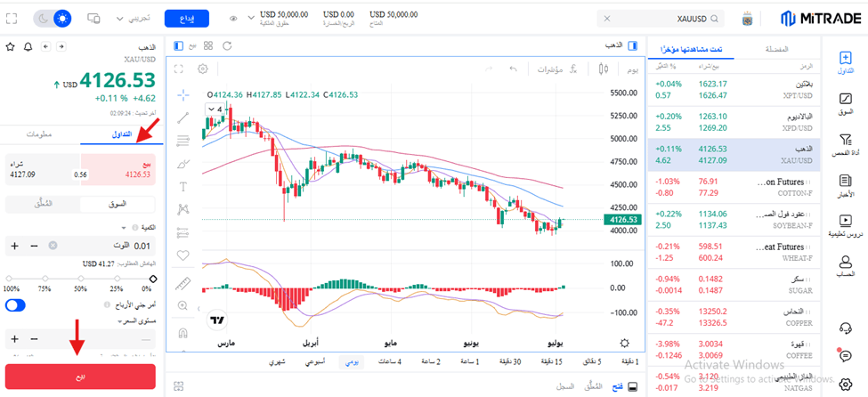Switch to light theme mode
The image size is (868, 397).
click(x=62, y=19)
